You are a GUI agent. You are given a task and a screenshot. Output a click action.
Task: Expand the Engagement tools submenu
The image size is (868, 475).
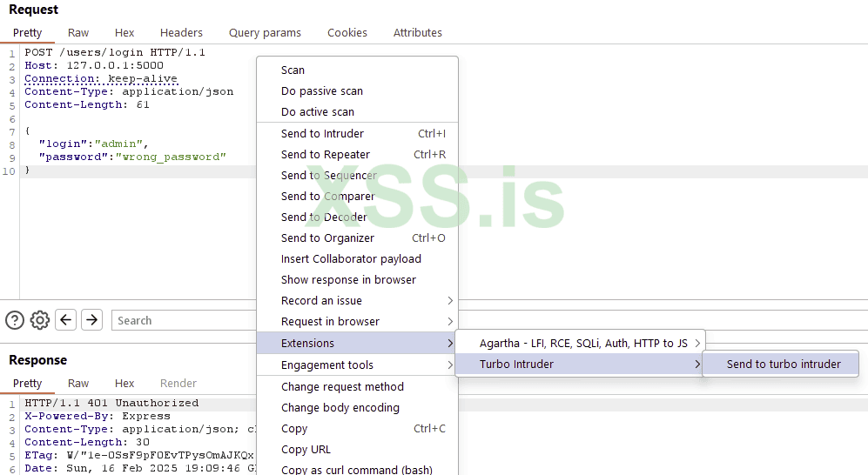[357, 365]
